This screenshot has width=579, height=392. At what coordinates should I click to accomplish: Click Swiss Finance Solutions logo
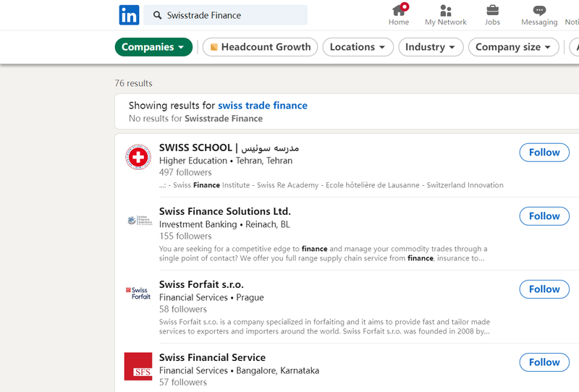pos(139,221)
